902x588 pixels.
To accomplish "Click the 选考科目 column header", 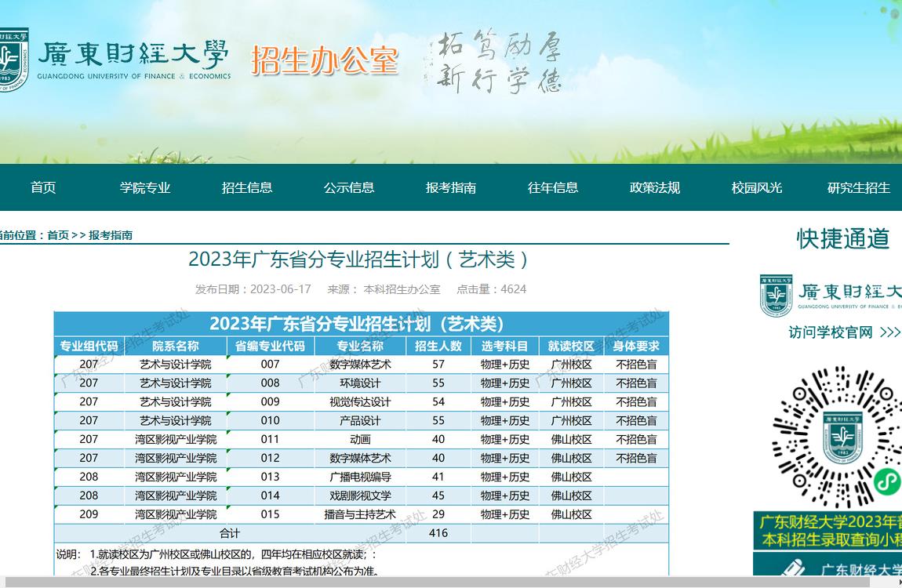I will (x=504, y=346).
